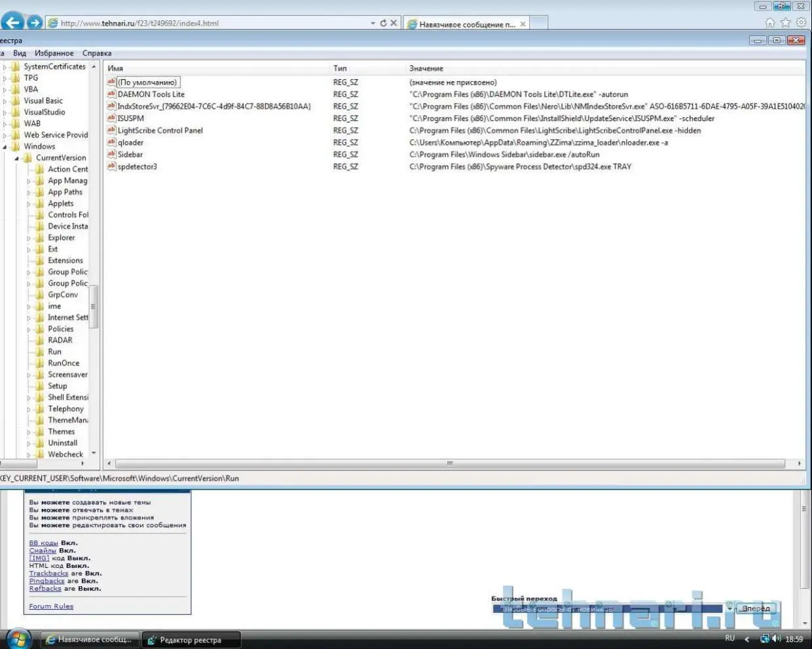Select the IndxStoreSvr registry value
Image resolution: width=812 pixels, height=649 pixels.
[x=213, y=106]
